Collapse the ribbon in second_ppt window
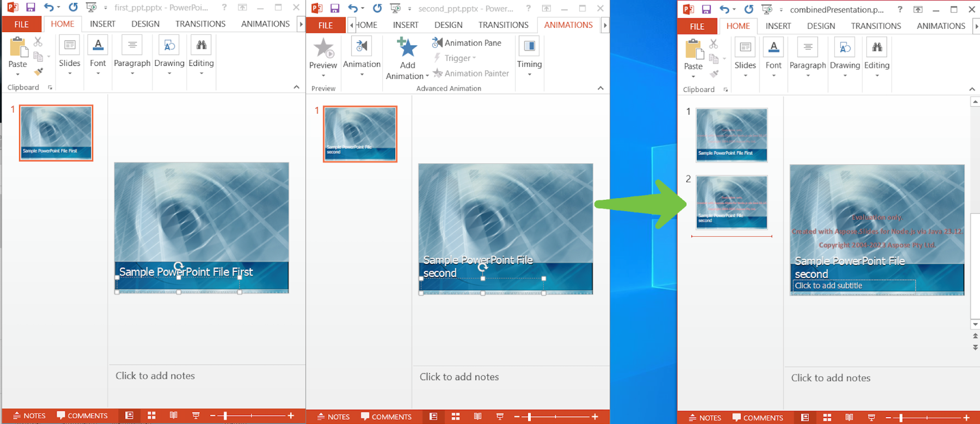Viewport: 980px width, 424px height. [601, 88]
